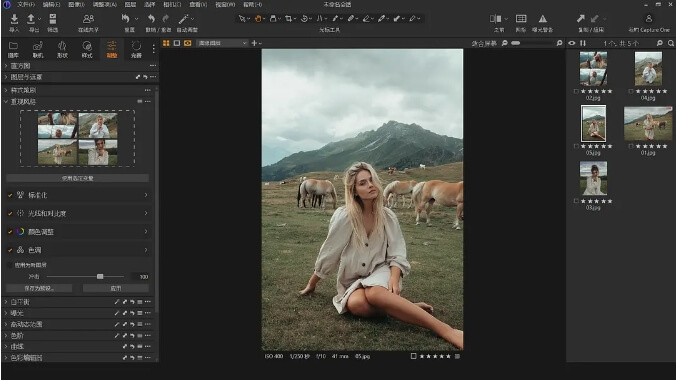The width and height of the screenshot is (676, 380).
Task: Open the 编辑(E) Edit menu
Action: coord(51,4)
